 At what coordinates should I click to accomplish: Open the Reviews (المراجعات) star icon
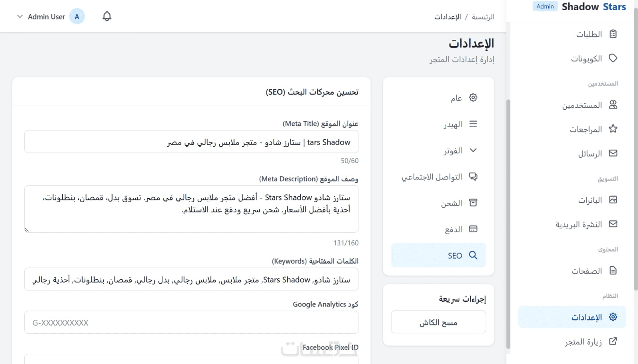coord(613,129)
